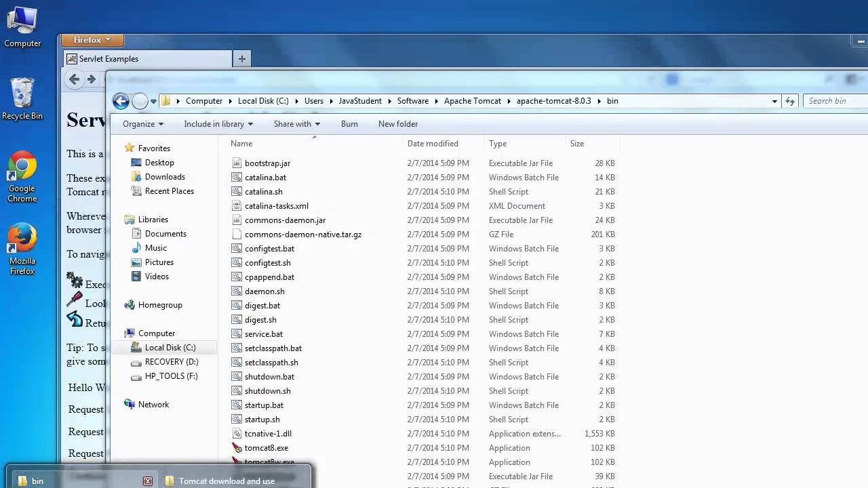
Task: Select the shutdown.sh file name
Action: pyautogui.click(x=268, y=391)
